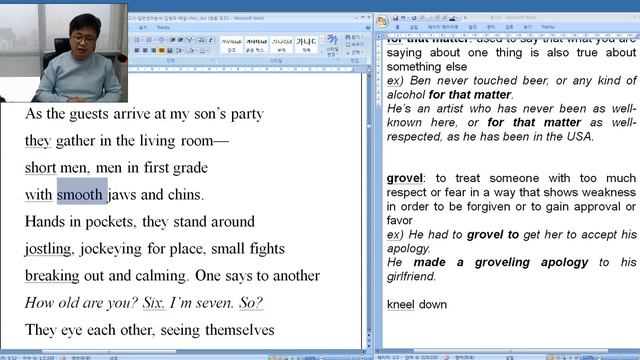Viewport: 640px width, 360px height.
Task: Click the bullets list icon in left Word window
Action: click(138, 40)
